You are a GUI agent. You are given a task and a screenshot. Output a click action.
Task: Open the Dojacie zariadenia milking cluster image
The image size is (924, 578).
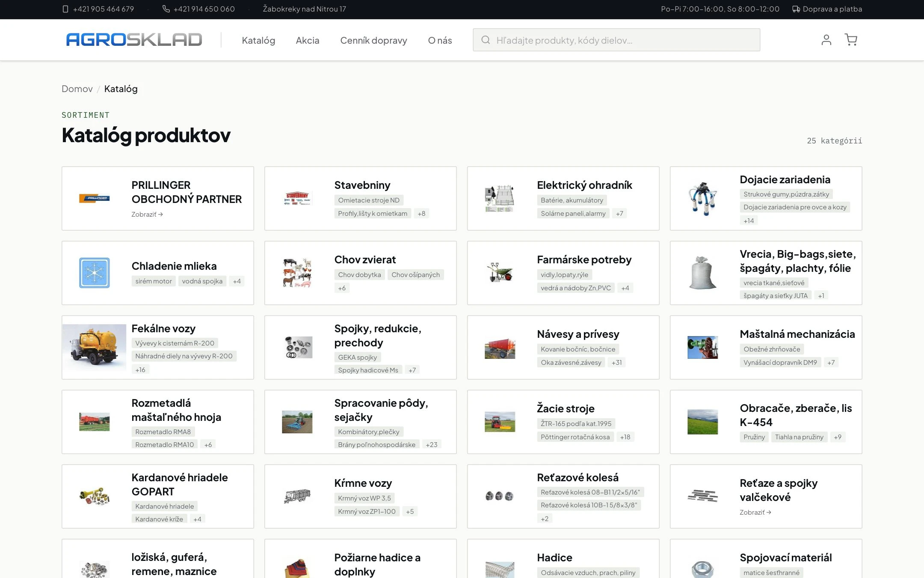(x=703, y=198)
